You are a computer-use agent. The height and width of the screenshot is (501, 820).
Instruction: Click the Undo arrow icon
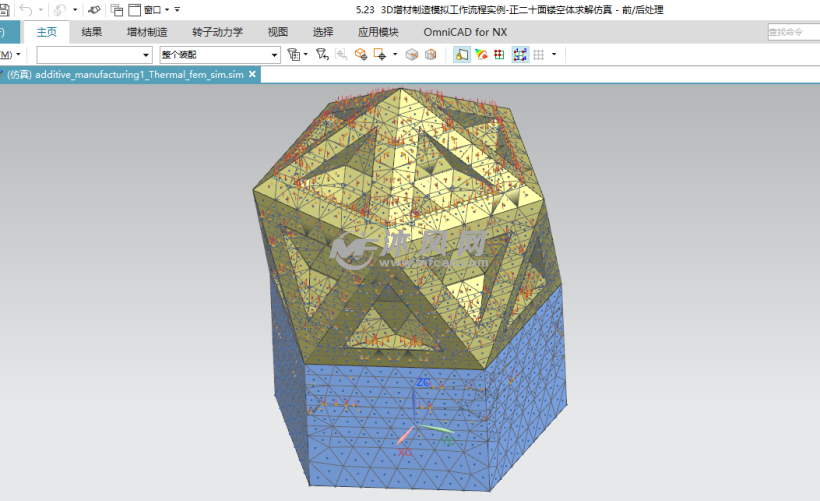pos(26,10)
